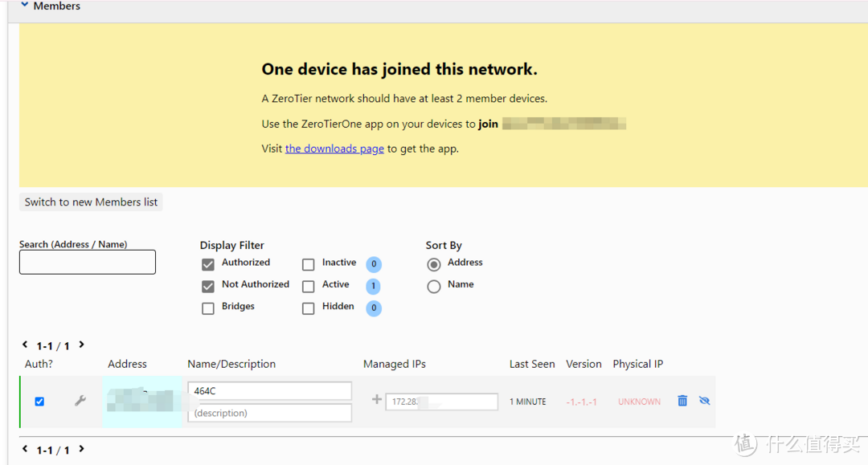The image size is (868, 465).
Task: Enable the Hidden filter checkbox
Action: [x=309, y=308]
